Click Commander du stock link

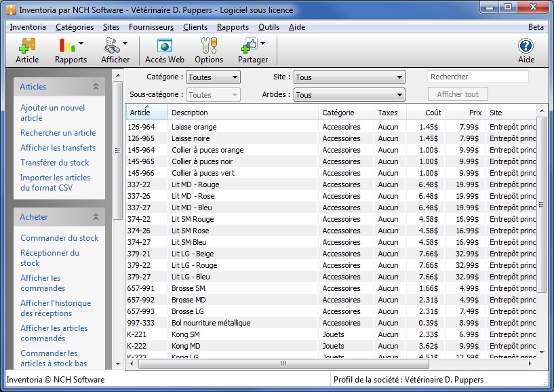coord(60,238)
